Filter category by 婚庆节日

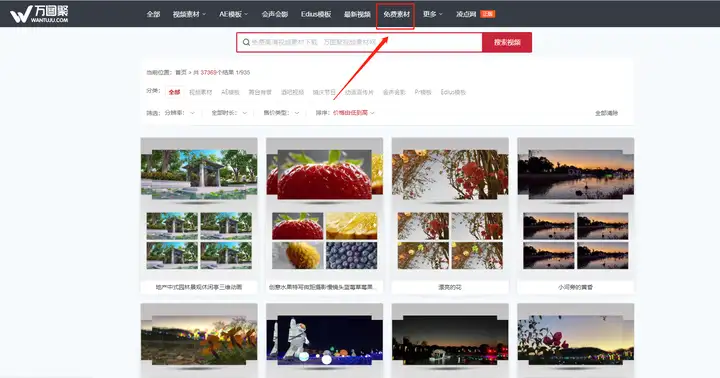(324, 92)
